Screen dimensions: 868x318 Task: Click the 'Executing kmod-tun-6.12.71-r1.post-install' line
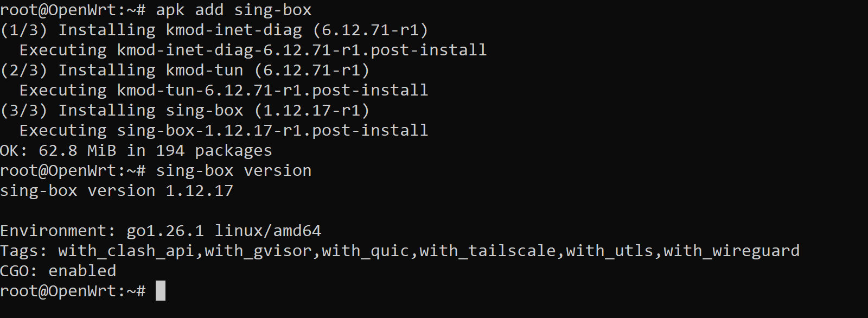[224, 91]
